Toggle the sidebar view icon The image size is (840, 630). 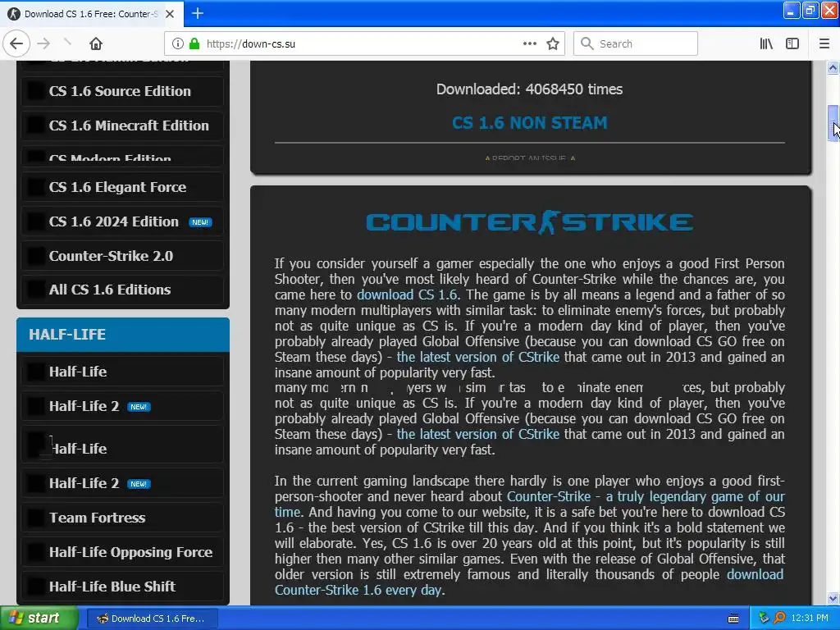pos(792,43)
